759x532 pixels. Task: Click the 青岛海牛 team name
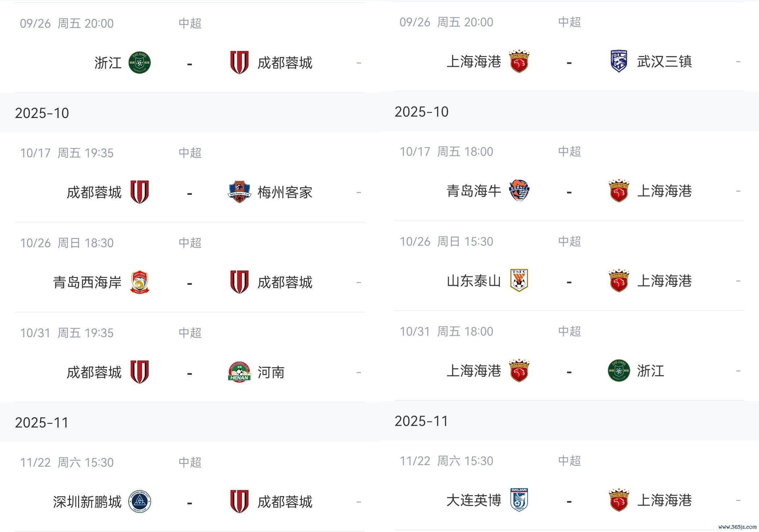point(474,191)
